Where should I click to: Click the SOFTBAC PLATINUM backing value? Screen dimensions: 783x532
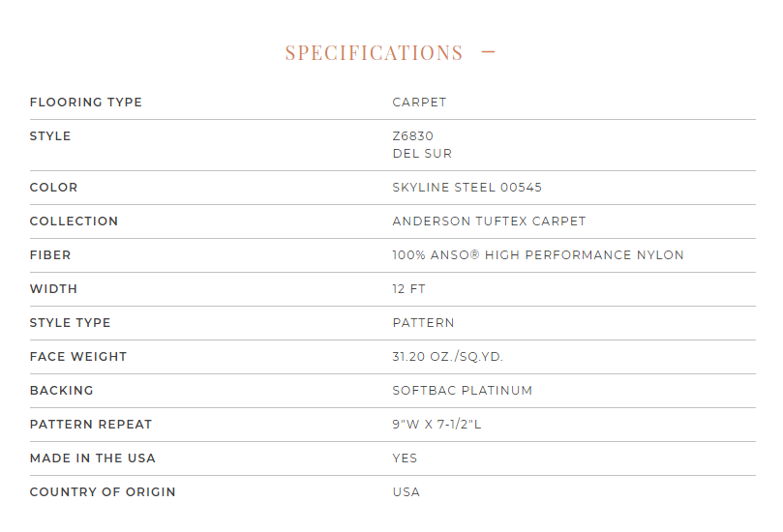(463, 390)
